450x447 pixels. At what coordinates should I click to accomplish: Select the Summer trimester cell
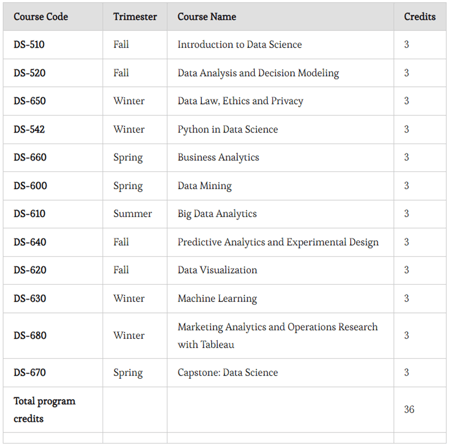click(x=132, y=214)
